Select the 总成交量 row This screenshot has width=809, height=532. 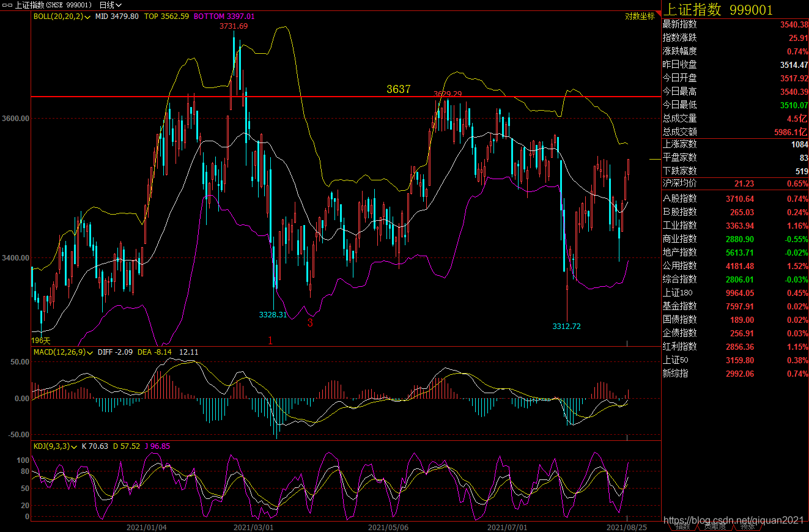736,119
